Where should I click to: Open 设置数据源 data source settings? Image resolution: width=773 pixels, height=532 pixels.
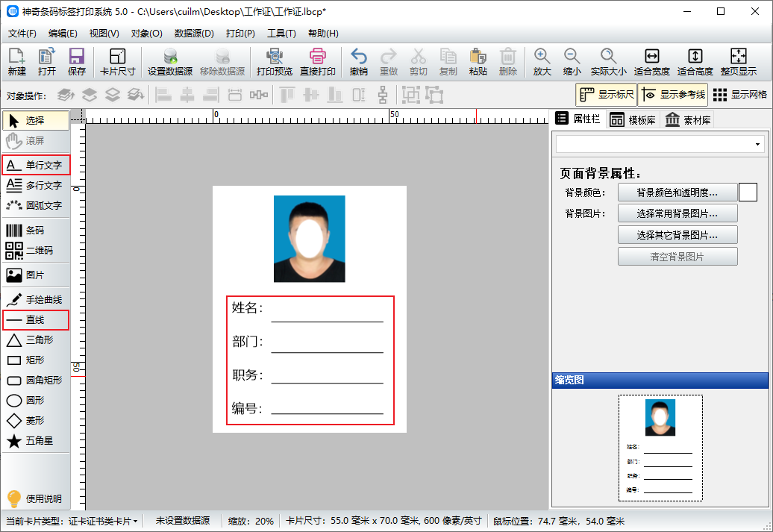tap(170, 57)
